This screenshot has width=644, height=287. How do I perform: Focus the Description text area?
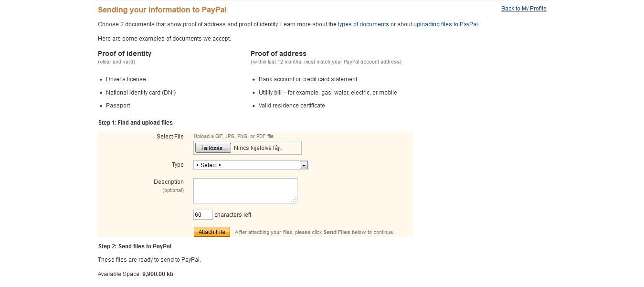[245, 191]
